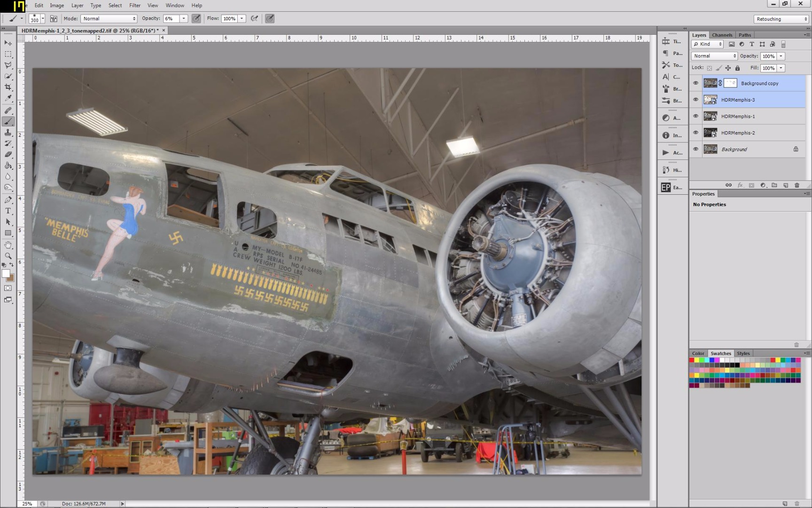
Task: Hide the HDRMemphis-3 layer
Action: [696, 100]
